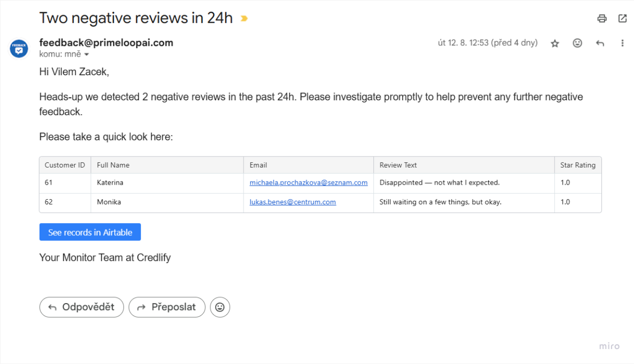Expand recipient details arrow next to 'komu: mně'
634x364 pixels.
click(87, 54)
